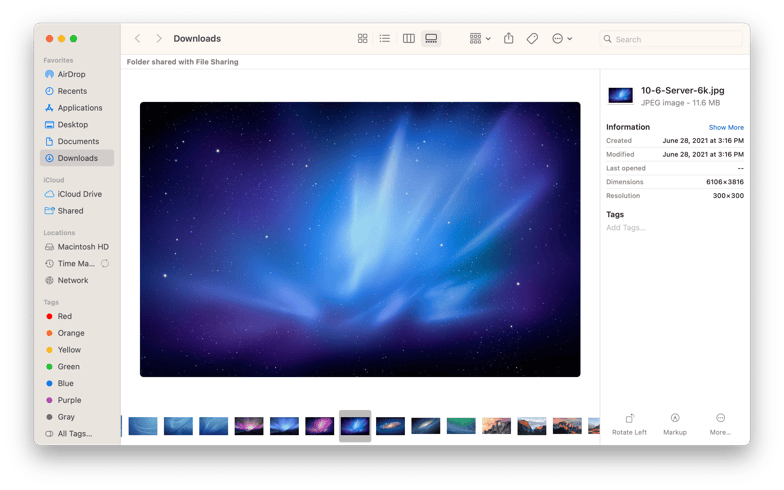Filter by the Yellow tag
The height and width of the screenshot is (490, 784).
76,350
